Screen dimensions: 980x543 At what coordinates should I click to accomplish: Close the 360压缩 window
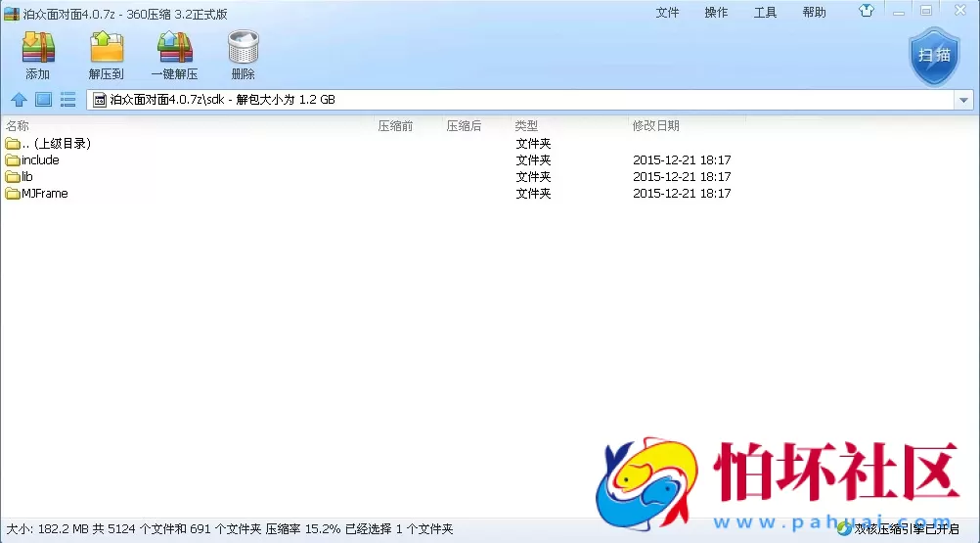click(x=960, y=10)
